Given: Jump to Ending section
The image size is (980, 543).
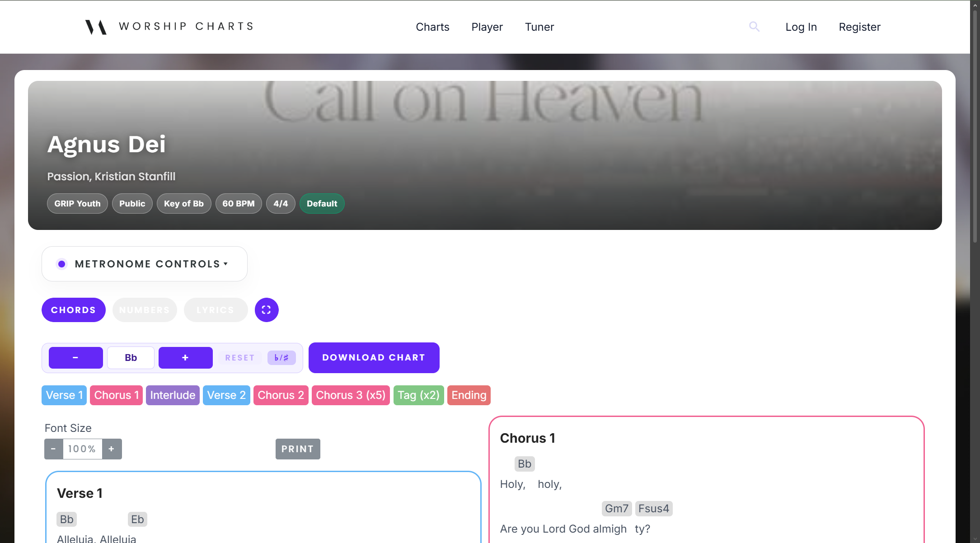Looking at the screenshot, I should pyautogui.click(x=469, y=395).
